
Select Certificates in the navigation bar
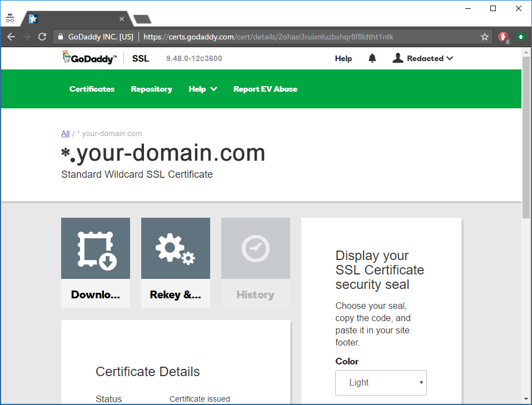92,89
